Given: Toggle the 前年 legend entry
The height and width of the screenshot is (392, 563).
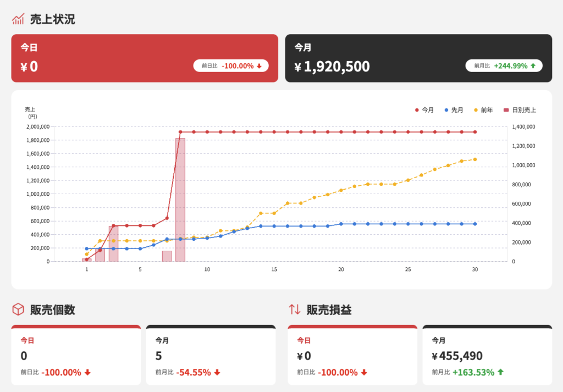Looking at the screenshot, I should 483,110.
